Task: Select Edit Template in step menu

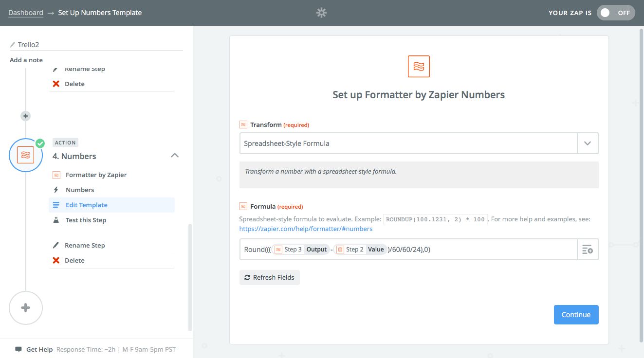Action: click(87, 205)
